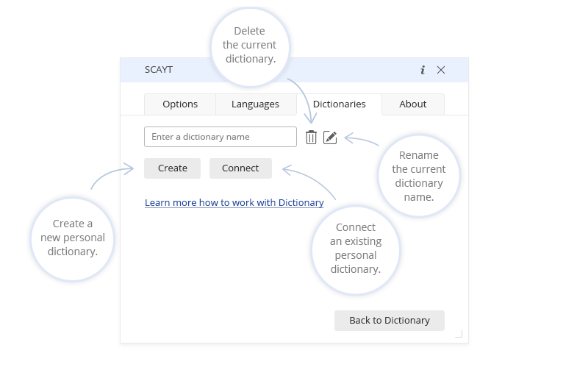
Task: Click the resize grip in dialog corner
Action: click(x=459, y=334)
